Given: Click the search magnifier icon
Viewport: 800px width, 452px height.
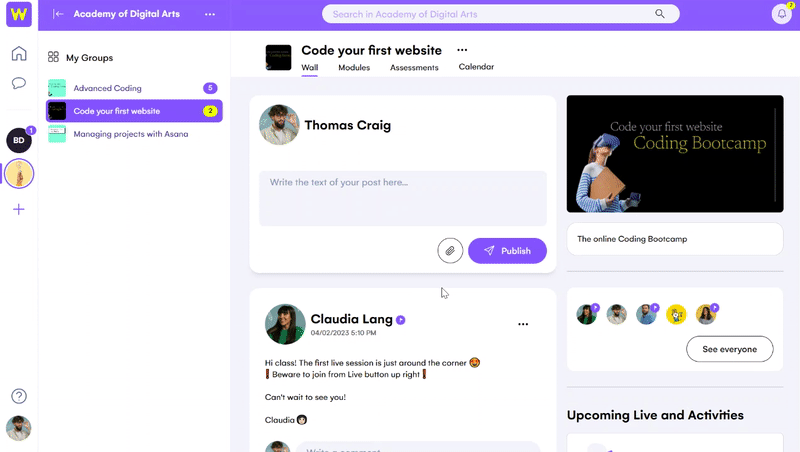Looking at the screenshot, I should [x=660, y=14].
